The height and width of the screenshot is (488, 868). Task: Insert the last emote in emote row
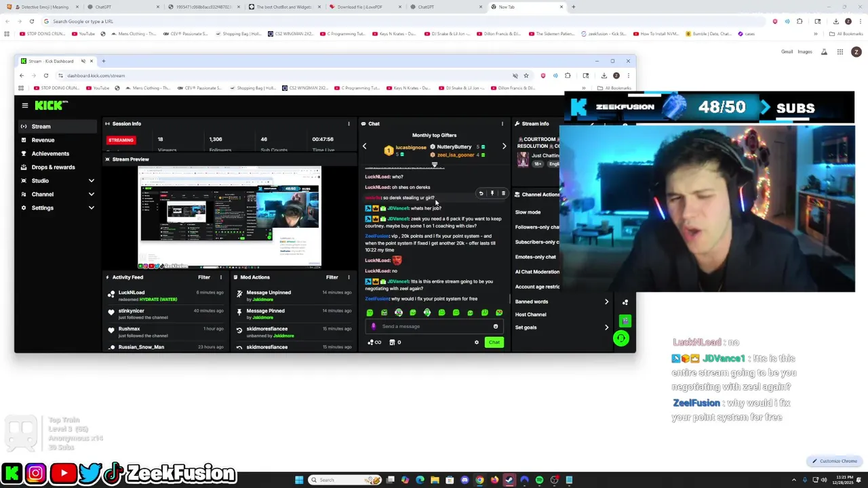click(499, 312)
